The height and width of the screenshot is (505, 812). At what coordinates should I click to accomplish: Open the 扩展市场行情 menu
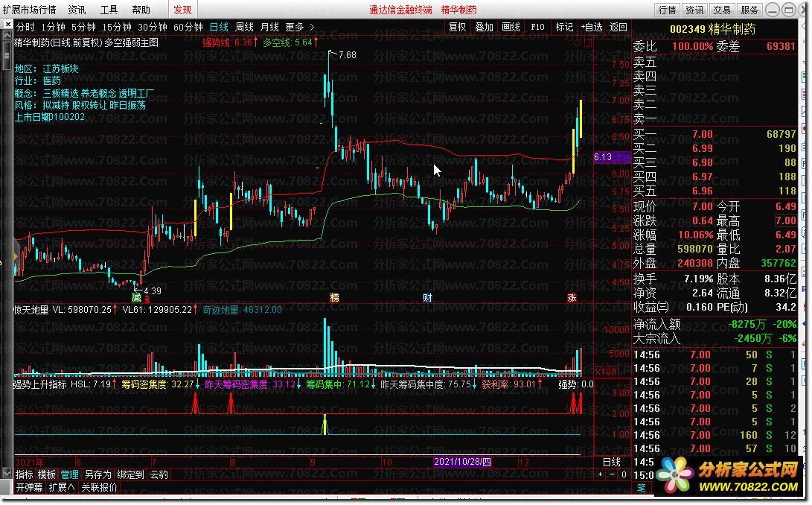pyautogui.click(x=30, y=10)
